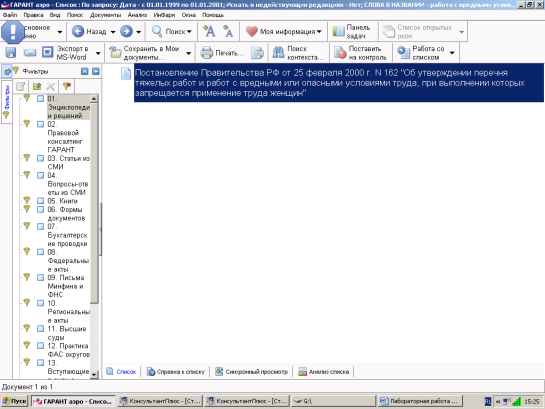545x409 pixels.
Task: Open dropdown arrow next to Back
Action: point(113,32)
